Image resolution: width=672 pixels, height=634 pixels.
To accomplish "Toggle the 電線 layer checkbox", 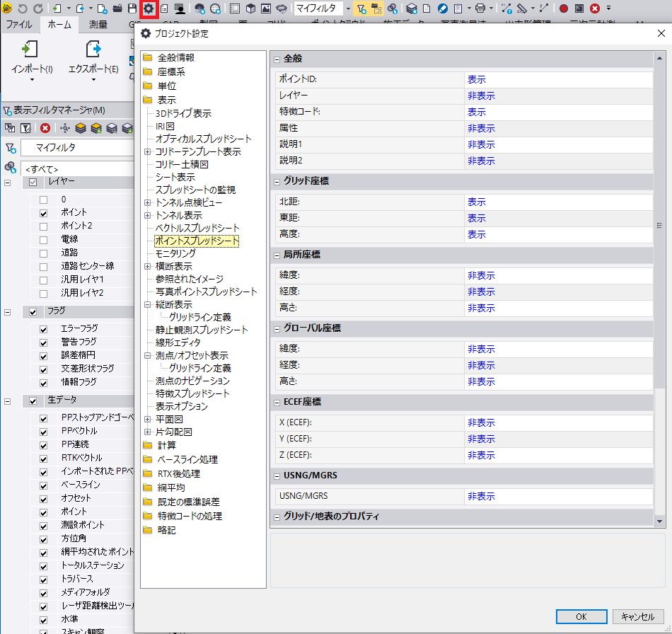I will point(44,239).
